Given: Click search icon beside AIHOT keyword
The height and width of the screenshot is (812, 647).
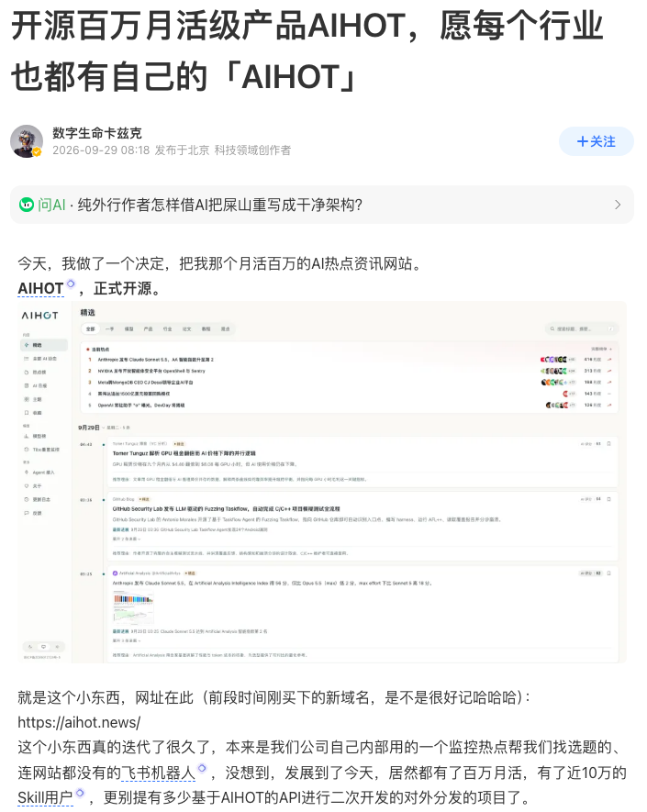Looking at the screenshot, I should coord(71,284).
